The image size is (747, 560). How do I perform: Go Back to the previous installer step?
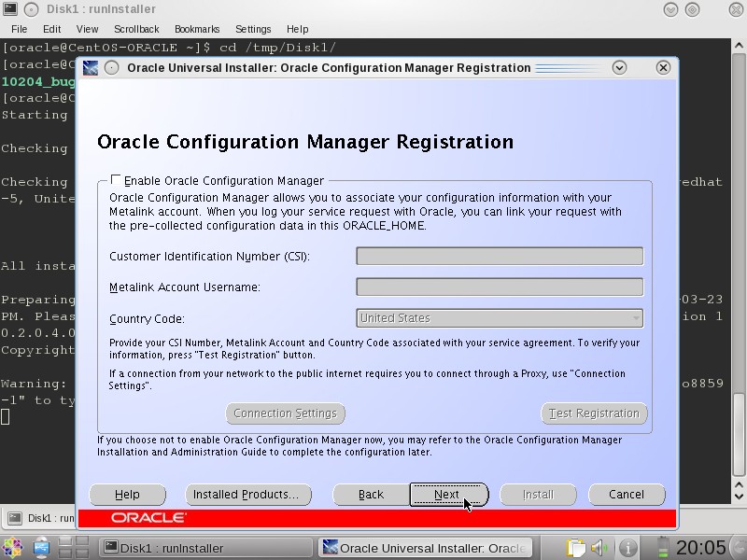click(371, 495)
